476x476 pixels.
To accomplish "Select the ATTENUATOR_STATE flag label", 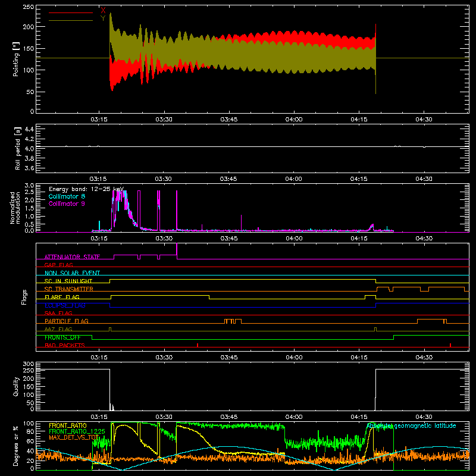I will coord(72,257).
